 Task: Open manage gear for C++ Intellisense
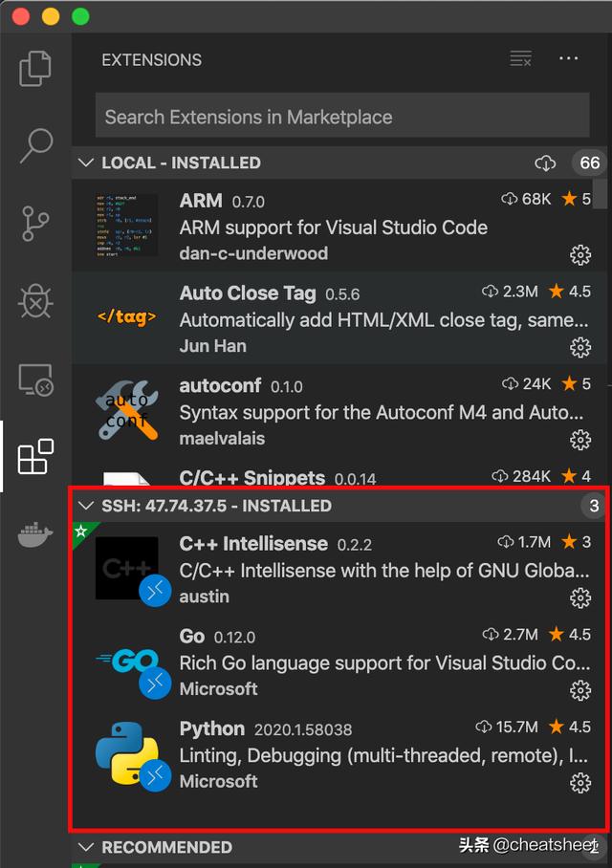(580, 597)
